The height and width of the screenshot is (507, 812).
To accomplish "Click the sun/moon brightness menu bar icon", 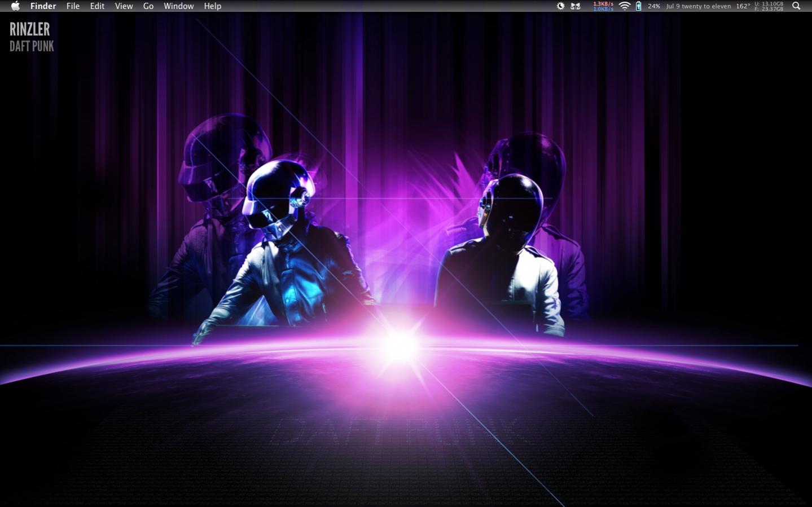I will pyautogui.click(x=560, y=6).
